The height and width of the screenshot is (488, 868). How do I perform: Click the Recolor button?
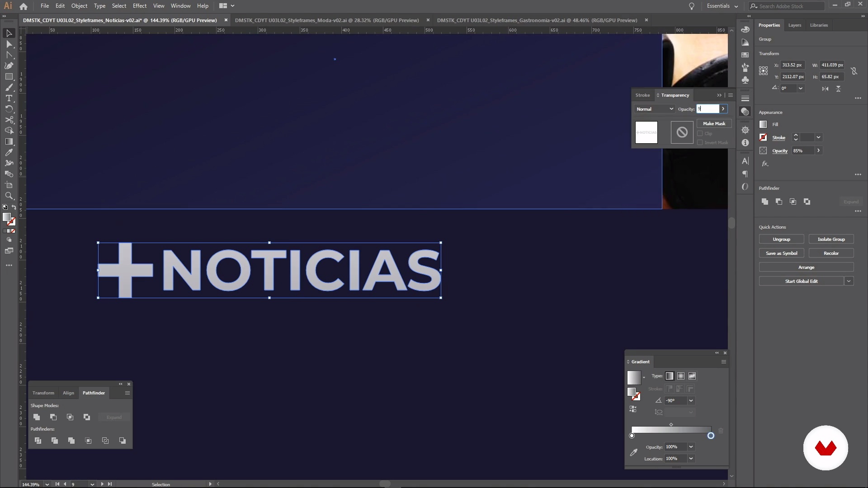pos(831,253)
